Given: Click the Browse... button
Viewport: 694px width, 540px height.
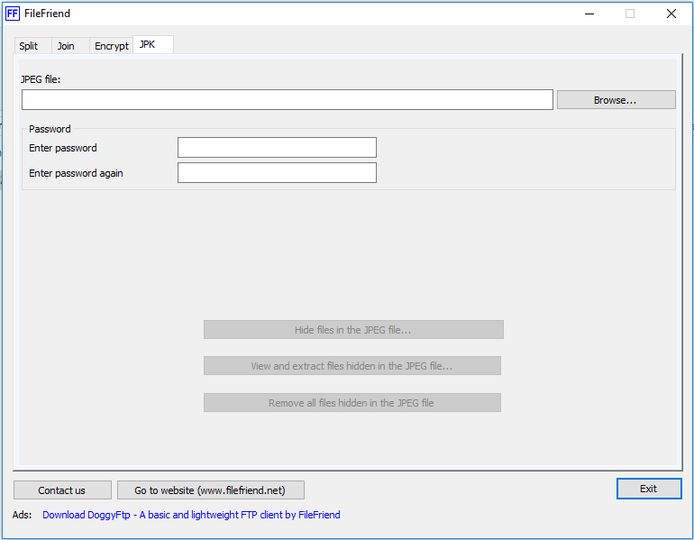Looking at the screenshot, I should click(615, 100).
